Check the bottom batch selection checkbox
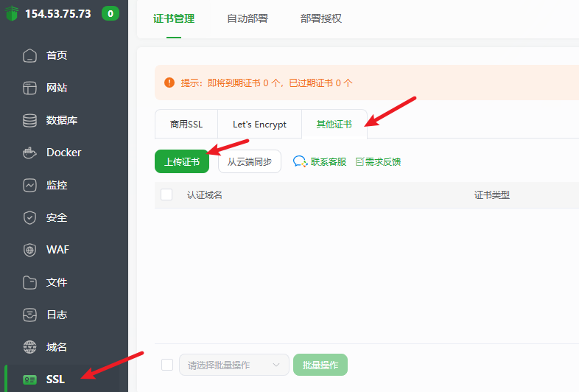Viewport: 579px width, 392px height. point(166,365)
